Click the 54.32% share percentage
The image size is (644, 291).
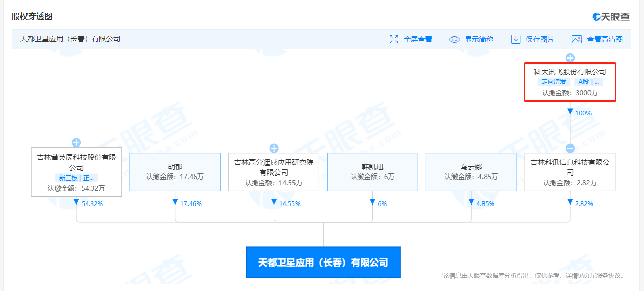tap(92, 203)
